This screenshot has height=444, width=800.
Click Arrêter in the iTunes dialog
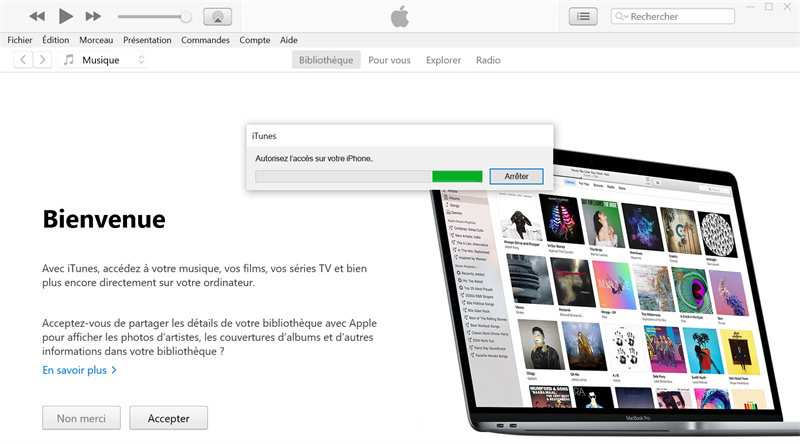(516, 176)
